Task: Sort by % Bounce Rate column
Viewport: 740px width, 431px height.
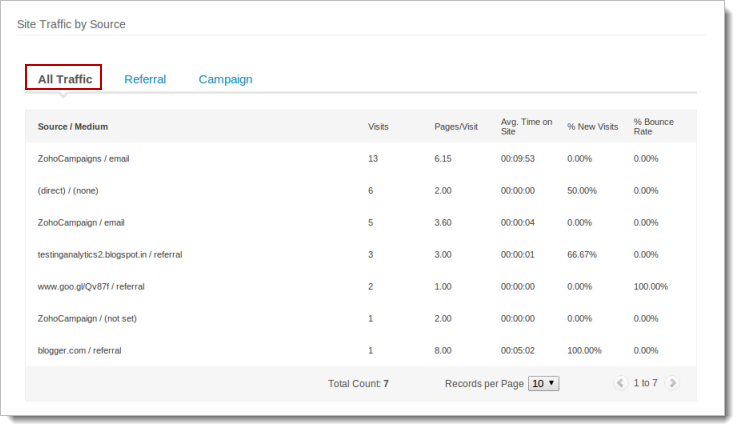Action: pos(653,127)
